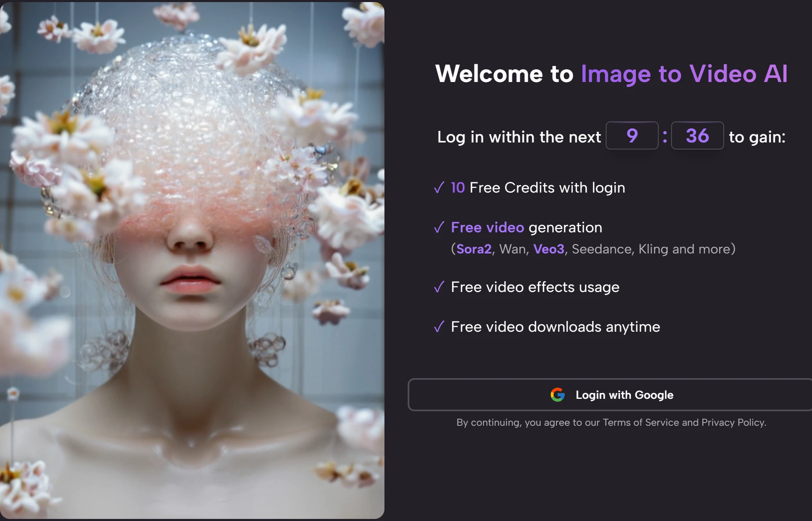Click the Veo3 model name

pyautogui.click(x=549, y=249)
